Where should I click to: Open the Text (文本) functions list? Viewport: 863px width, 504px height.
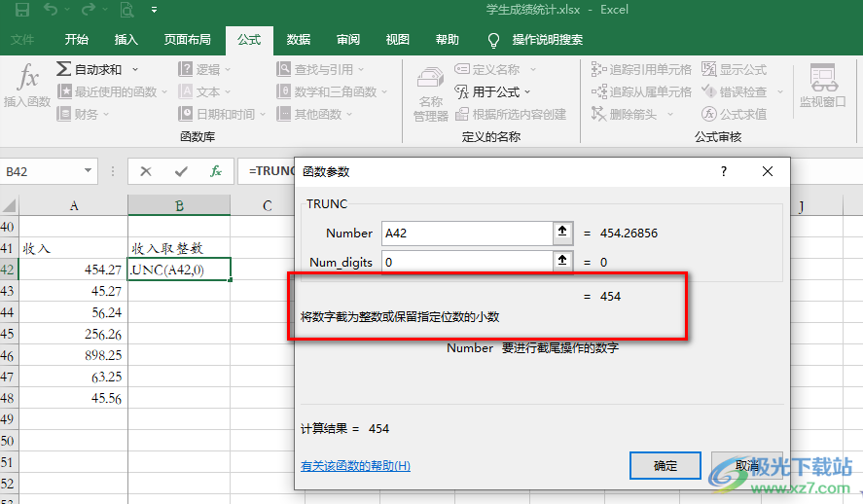pos(204,91)
